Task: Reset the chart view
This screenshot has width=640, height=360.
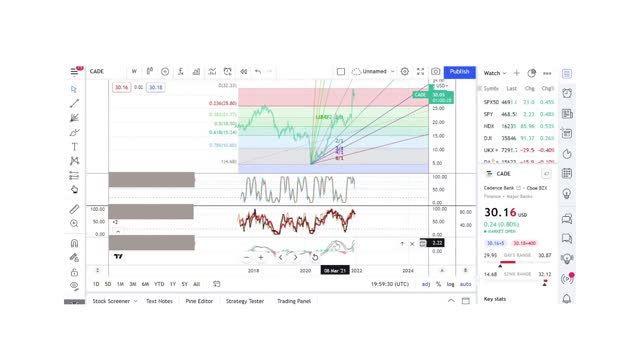Action: [x=315, y=258]
